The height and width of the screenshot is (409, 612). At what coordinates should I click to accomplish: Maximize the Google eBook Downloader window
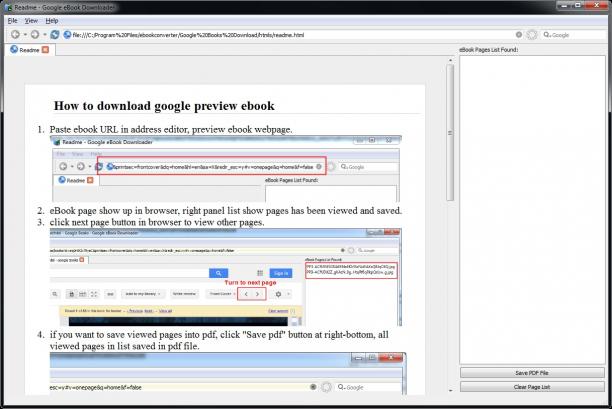tap(578, 5)
